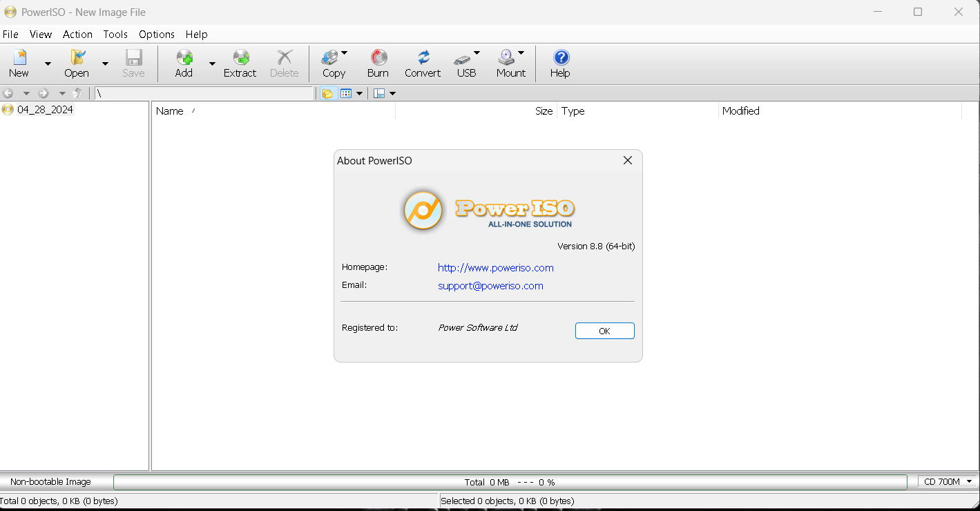Image resolution: width=980 pixels, height=511 pixels.
Task: Click the view mode grid icon
Action: pos(347,93)
